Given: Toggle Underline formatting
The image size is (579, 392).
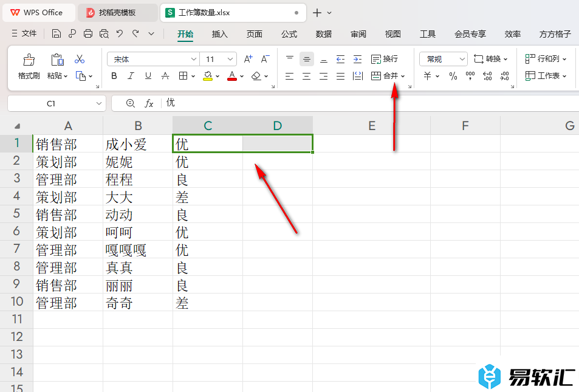Looking at the screenshot, I should [x=148, y=76].
